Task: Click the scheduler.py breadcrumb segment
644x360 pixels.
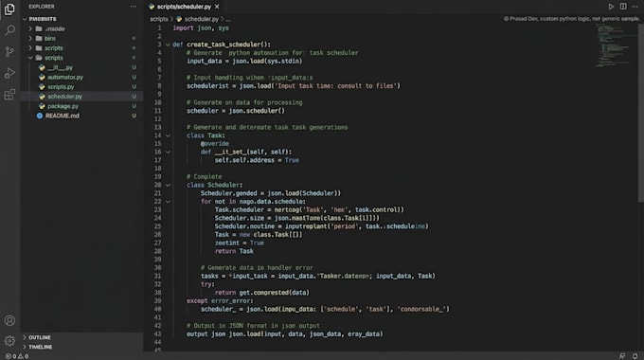Action: click(x=201, y=19)
